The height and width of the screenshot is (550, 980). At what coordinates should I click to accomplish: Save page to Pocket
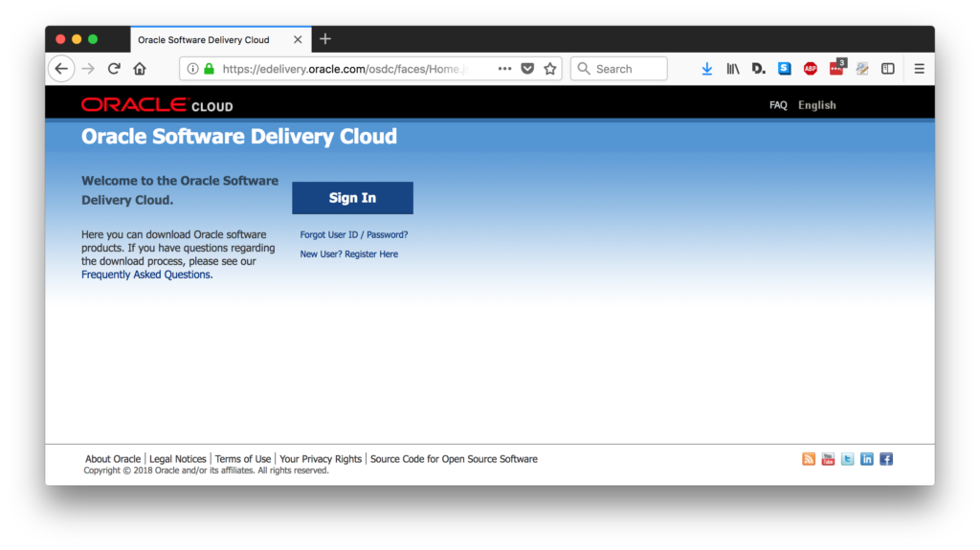[x=527, y=69]
